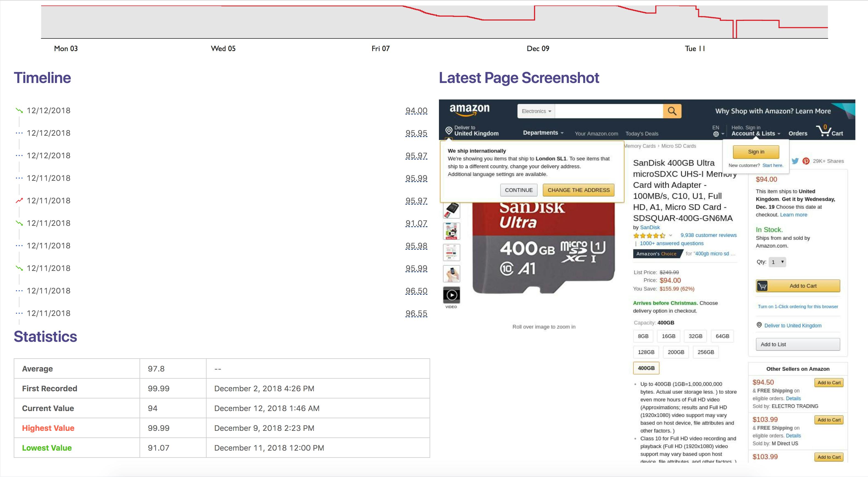Select the 16GB capacity option
The height and width of the screenshot is (477, 868).
[x=669, y=336]
